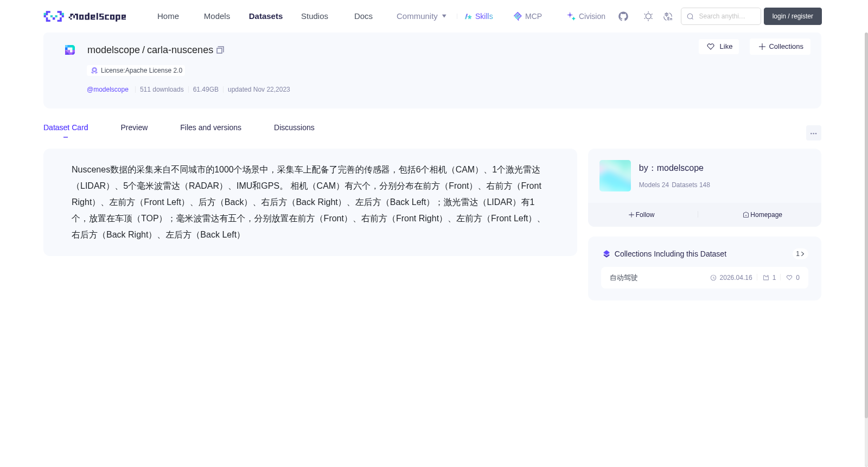Click the modelscope namespace in title
Screen dimensions: 868x467
[113, 50]
